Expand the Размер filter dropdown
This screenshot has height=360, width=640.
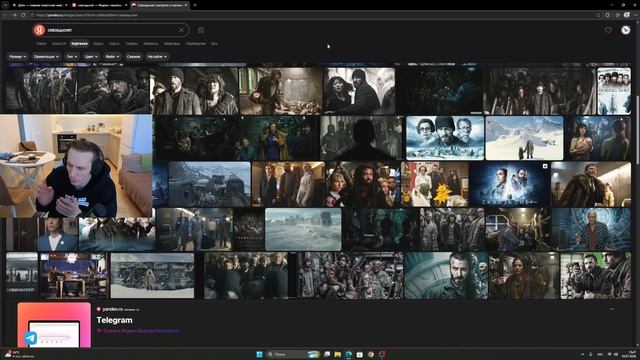pyautogui.click(x=17, y=57)
